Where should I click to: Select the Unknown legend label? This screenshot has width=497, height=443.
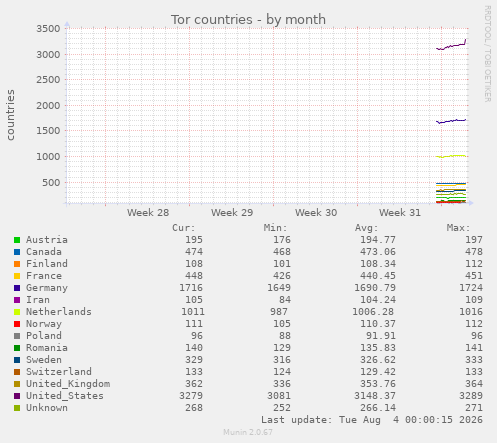47,408
